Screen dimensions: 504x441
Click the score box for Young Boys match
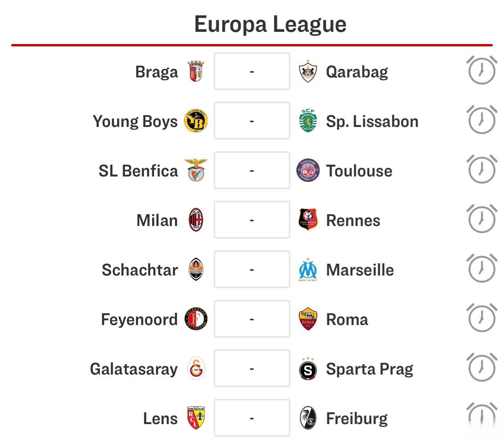point(252,121)
